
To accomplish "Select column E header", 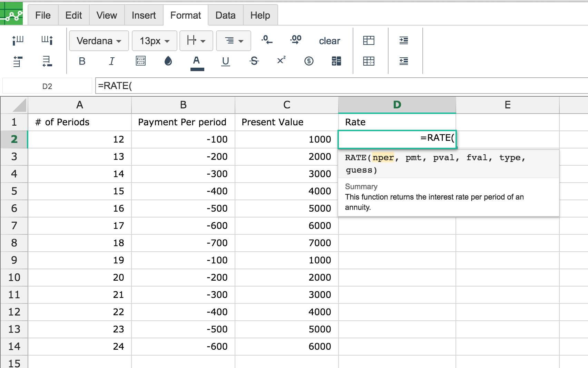I will [507, 105].
